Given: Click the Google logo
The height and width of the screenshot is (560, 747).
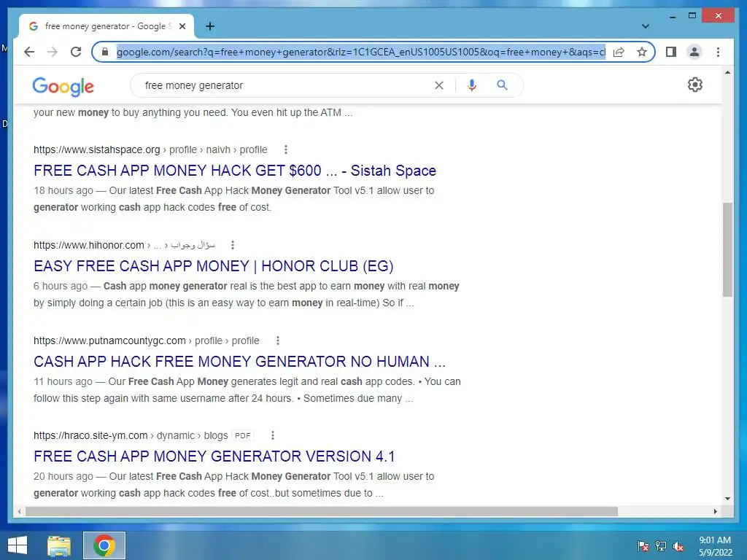Looking at the screenshot, I should [63, 86].
